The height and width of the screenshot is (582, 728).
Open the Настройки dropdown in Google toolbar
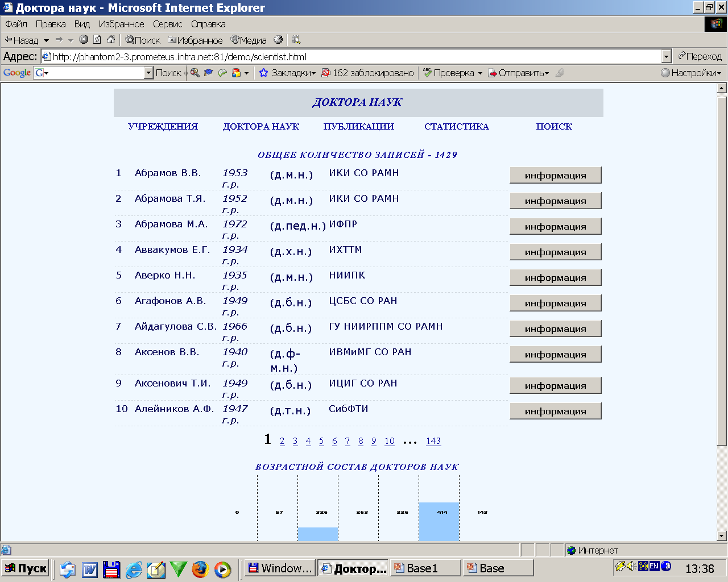coord(691,73)
